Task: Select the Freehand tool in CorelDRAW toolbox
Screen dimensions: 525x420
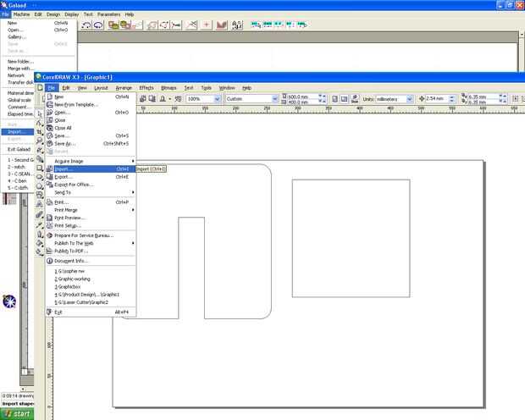Action: click(x=40, y=150)
